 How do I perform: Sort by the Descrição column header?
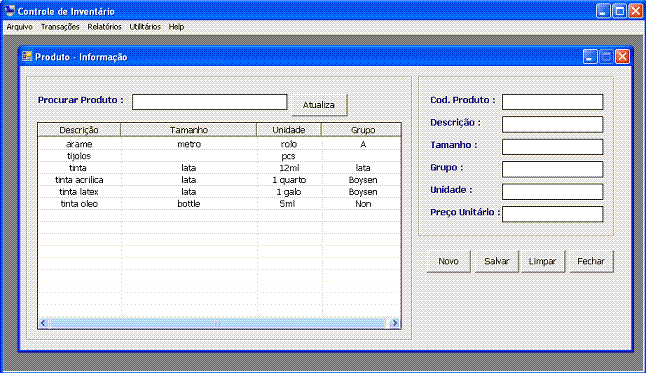pos(79,130)
